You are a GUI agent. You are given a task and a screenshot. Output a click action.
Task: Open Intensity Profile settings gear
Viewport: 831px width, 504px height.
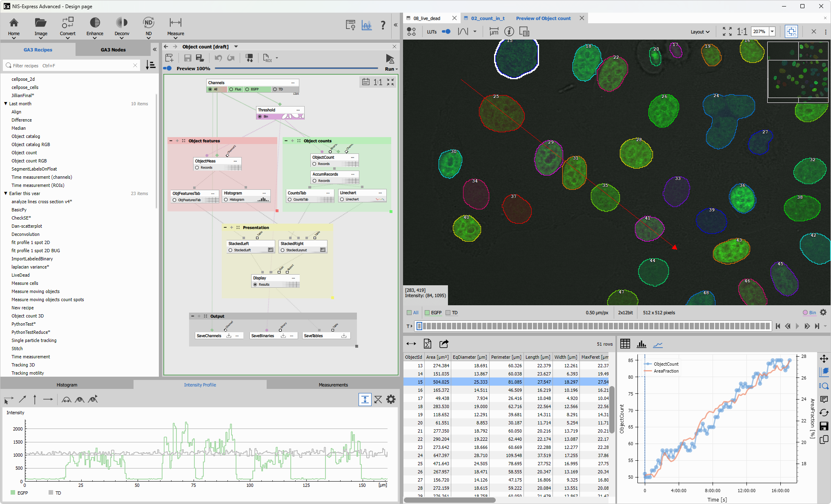(x=391, y=400)
